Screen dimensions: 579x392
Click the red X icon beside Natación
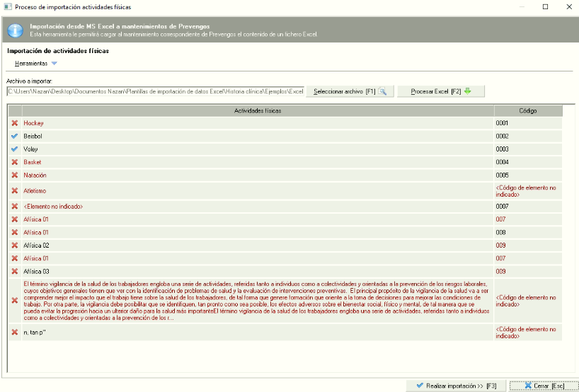point(15,175)
